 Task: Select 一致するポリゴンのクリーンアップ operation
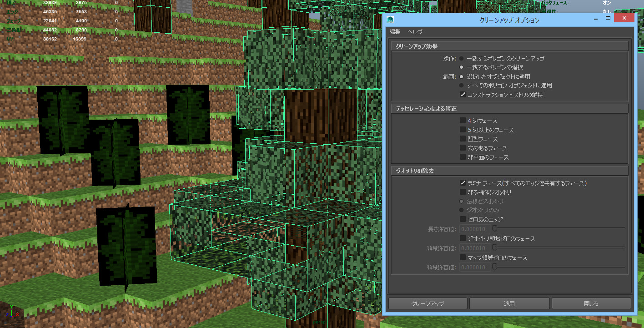pos(462,59)
